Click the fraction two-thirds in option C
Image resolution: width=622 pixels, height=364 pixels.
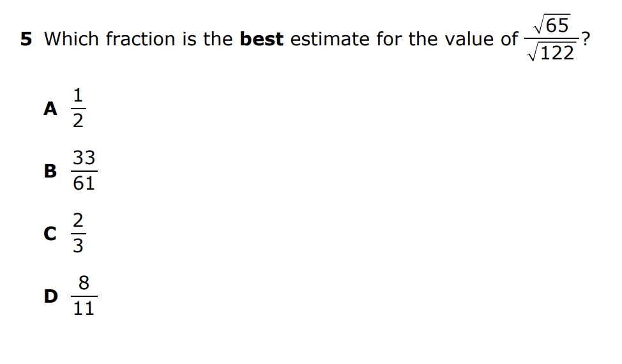(x=78, y=234)
